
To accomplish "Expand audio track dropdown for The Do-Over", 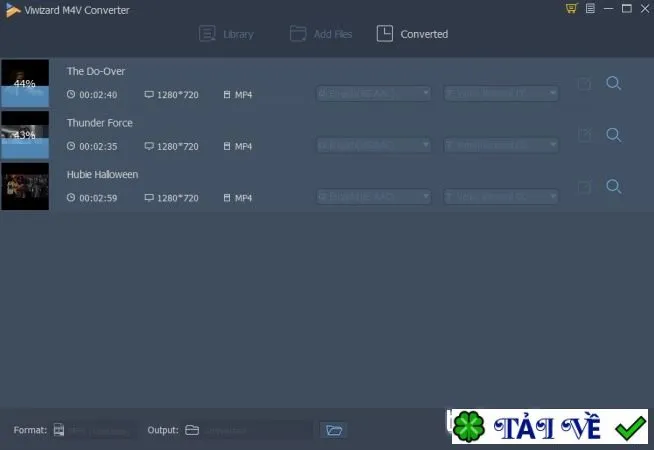I will pos(374,93).
